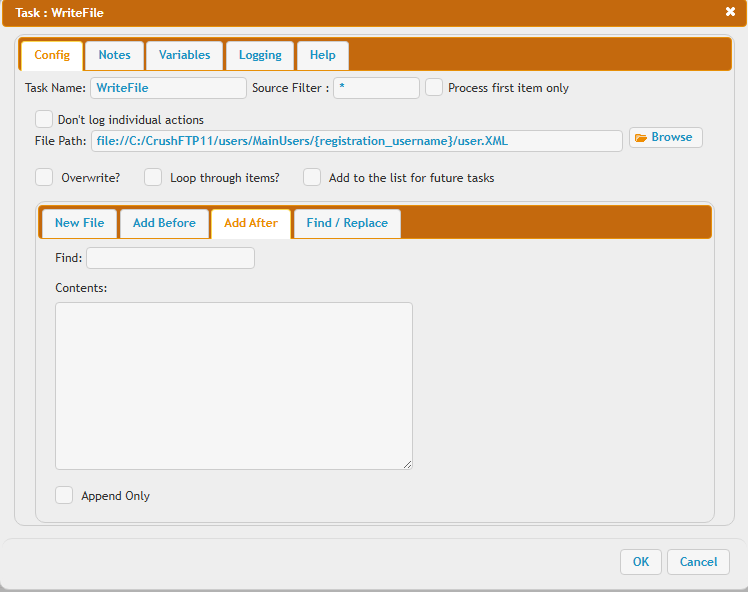
Task: Tick the Append Only checkbox
Action: tap(64, 495)
